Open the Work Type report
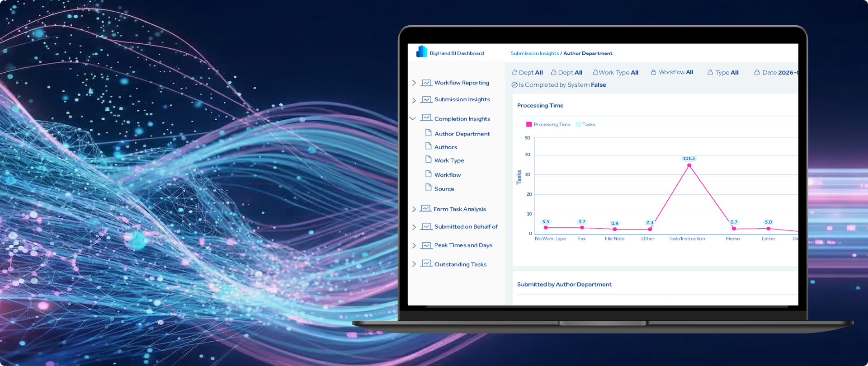Image resolution: width=868 pixels, height=366 pixels. pos(449,160)
